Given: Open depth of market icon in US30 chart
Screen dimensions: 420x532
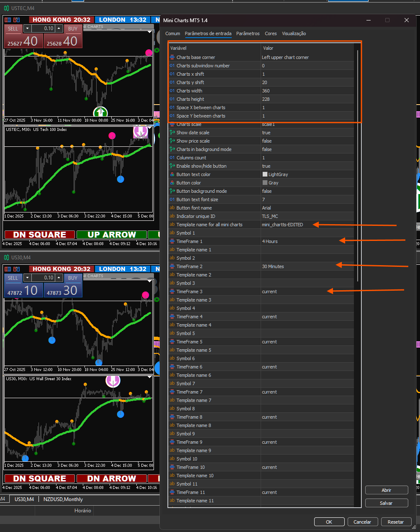Looking at the screenshot, I should pyautogui.click(x=8, y=269).
